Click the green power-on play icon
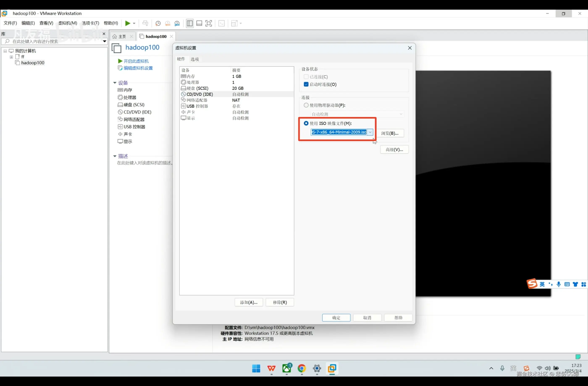Screen dimensions: 588x386 127,23
